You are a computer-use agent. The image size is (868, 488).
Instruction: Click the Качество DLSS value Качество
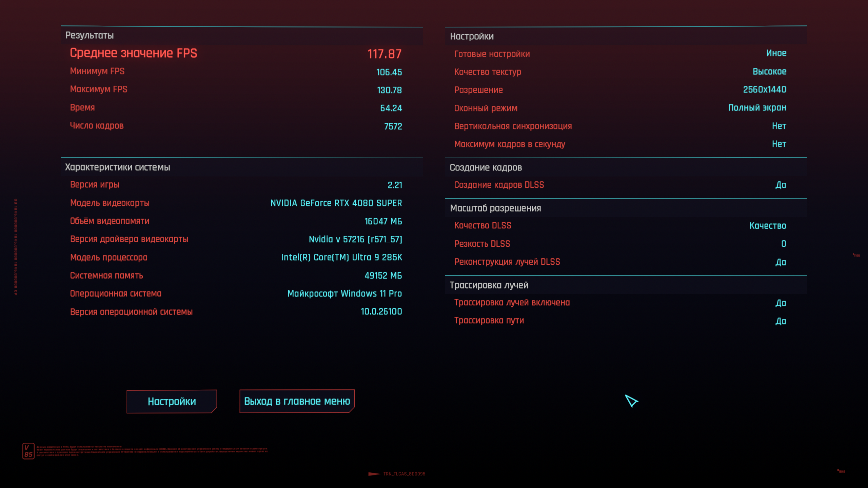(x=768, y=226)
